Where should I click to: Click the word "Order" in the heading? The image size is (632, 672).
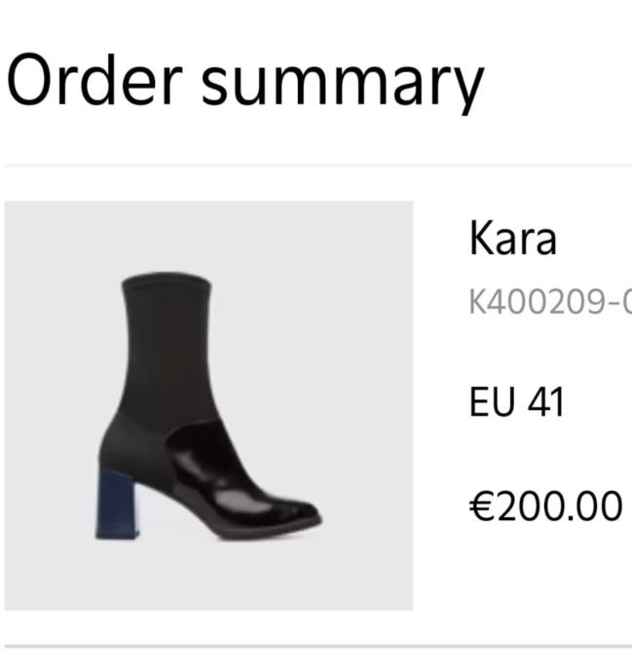(94, 80)
